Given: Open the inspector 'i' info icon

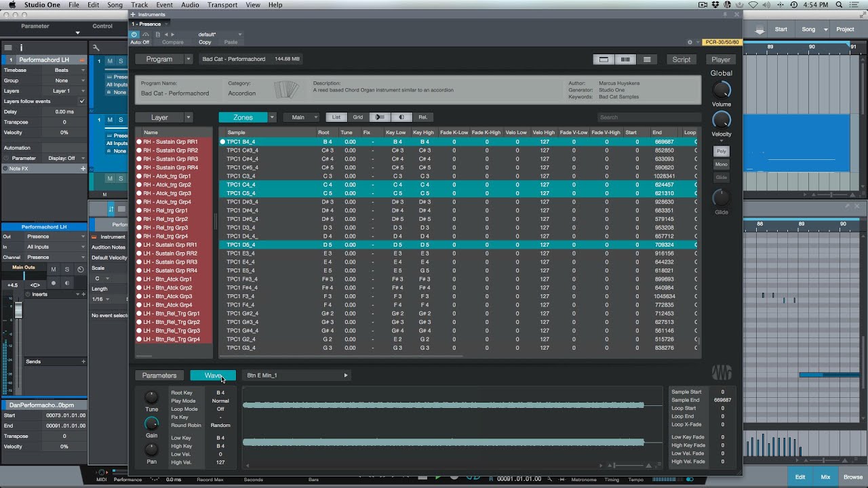Looking at the screenshot, I should click(21, 47).
